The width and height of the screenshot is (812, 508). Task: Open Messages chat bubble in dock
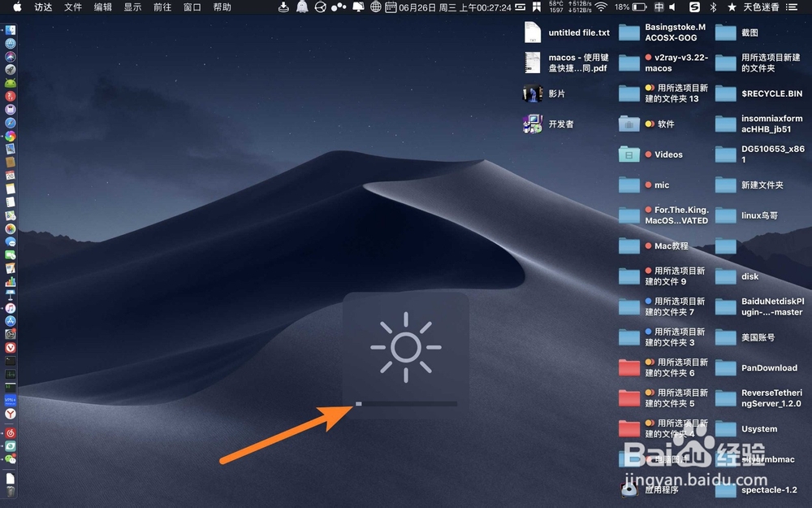(11, 241)
